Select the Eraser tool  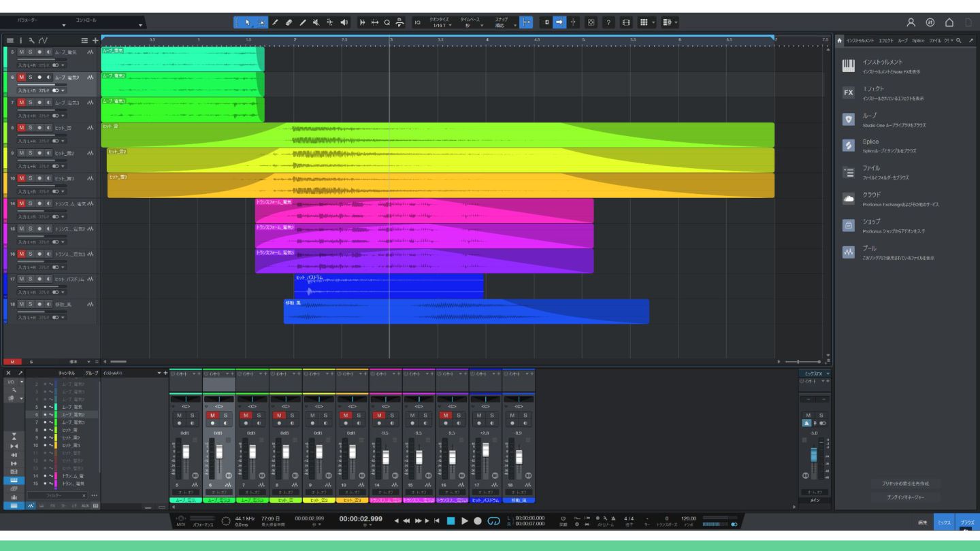click(289, 22)
